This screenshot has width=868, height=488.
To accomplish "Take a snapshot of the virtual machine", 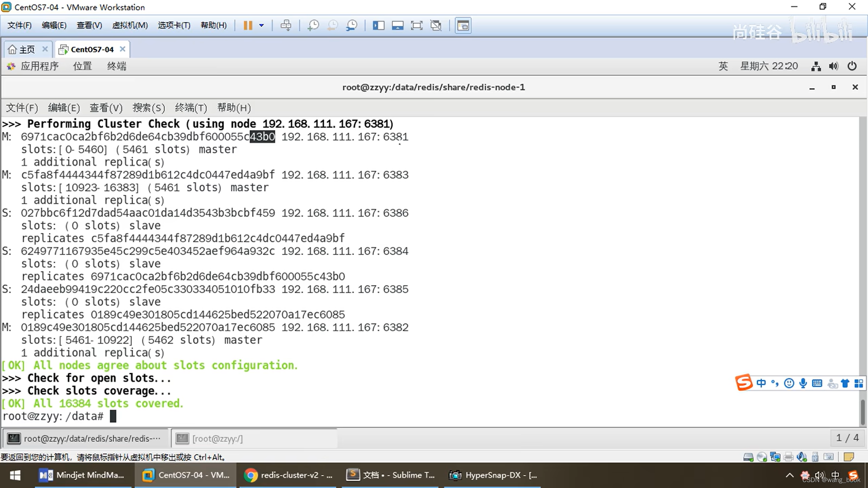I will tap(313, 25).
